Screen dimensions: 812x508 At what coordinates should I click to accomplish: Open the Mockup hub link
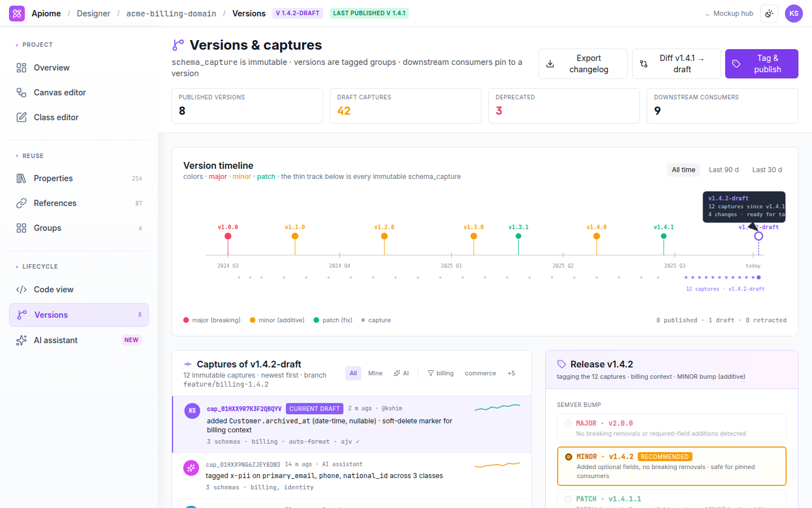coord(729,14)
